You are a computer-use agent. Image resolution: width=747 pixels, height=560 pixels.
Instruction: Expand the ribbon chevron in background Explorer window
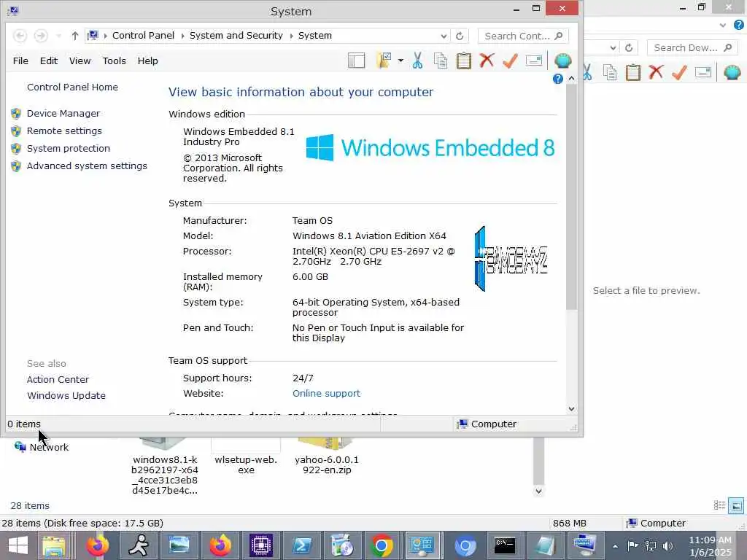723,26
